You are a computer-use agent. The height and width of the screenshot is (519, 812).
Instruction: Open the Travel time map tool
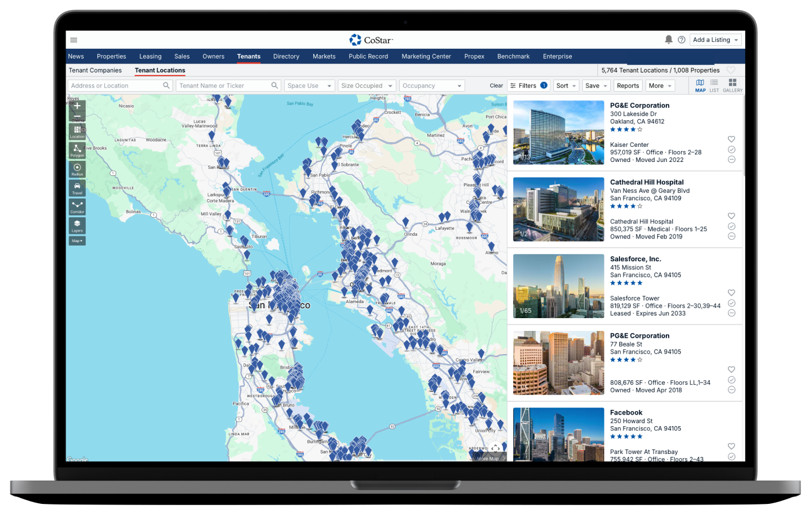click(x=77, y=188)
